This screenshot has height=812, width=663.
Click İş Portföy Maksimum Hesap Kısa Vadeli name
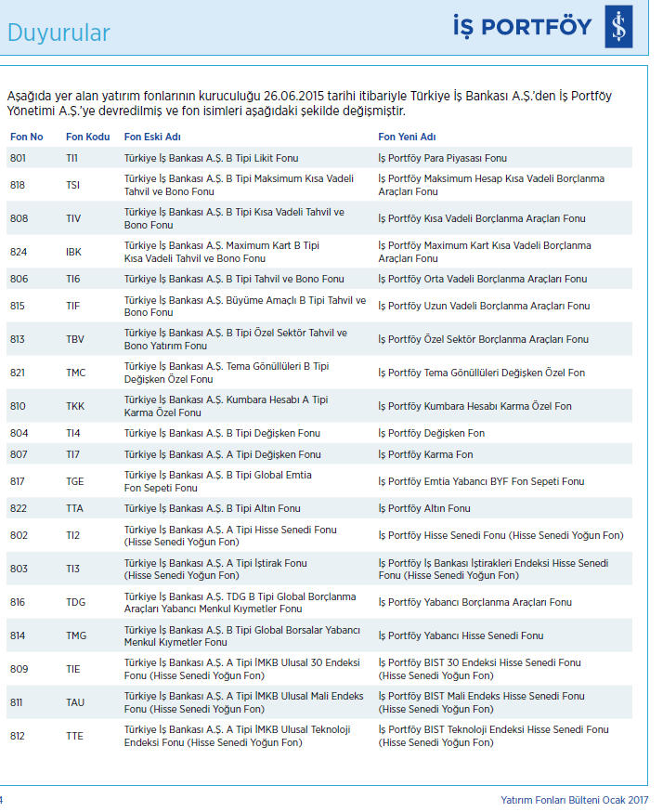coord(491,185)
